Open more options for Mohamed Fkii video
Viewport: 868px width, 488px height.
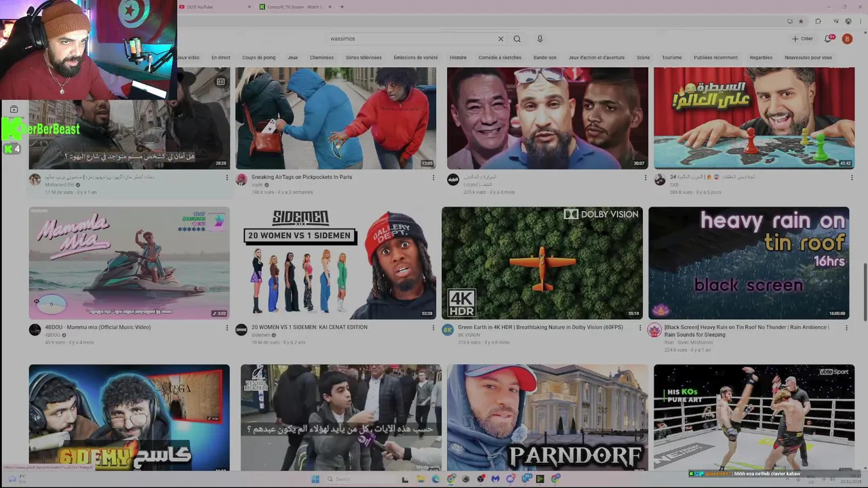[x=226, y=178]
